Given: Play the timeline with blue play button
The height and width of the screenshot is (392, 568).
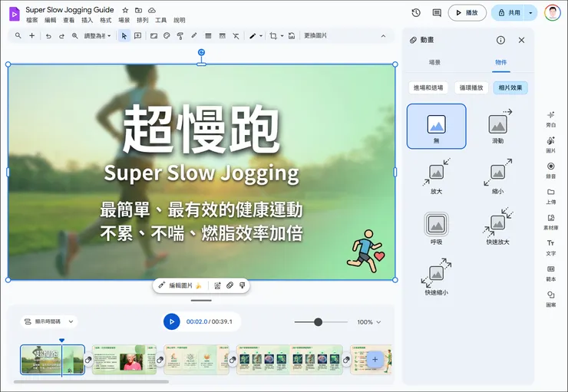Looking at the screenshot, I should pos(172,321).
